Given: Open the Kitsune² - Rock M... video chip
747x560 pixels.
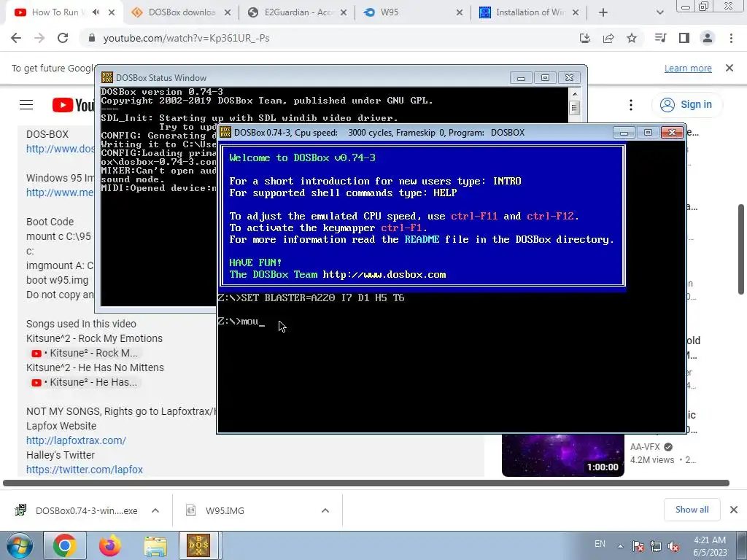Looking at the screenshot, I should (x=84, y=353).
